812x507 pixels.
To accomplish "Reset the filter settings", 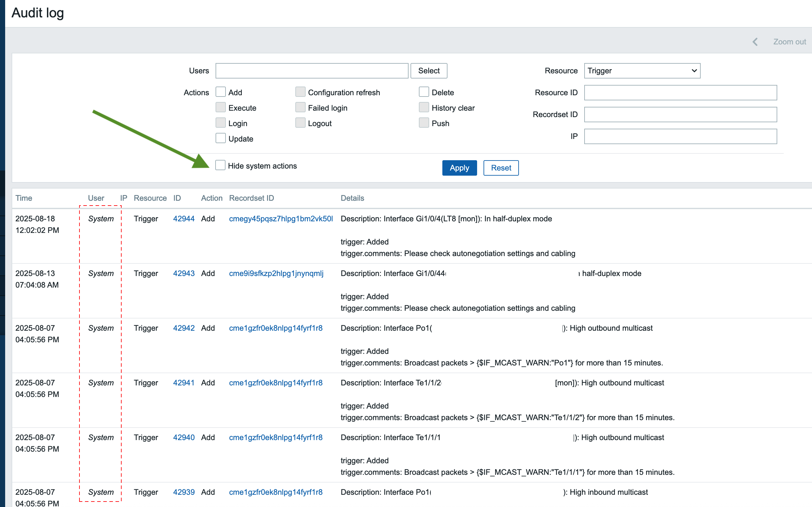I will click(x=501, y=168).
